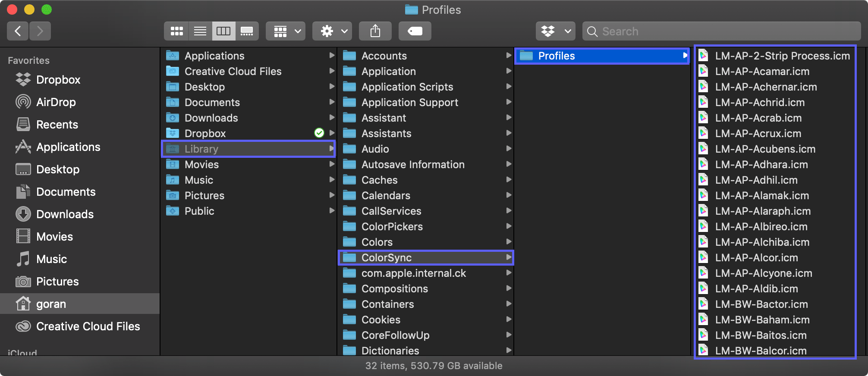Select the com.apple.internal.ck folder
Viewport: 868px width, 376px height.
(426, 273)
